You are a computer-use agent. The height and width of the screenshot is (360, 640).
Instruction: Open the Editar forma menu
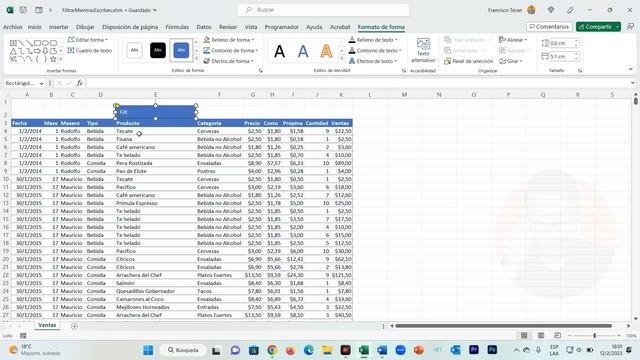(x=87, y=40)
